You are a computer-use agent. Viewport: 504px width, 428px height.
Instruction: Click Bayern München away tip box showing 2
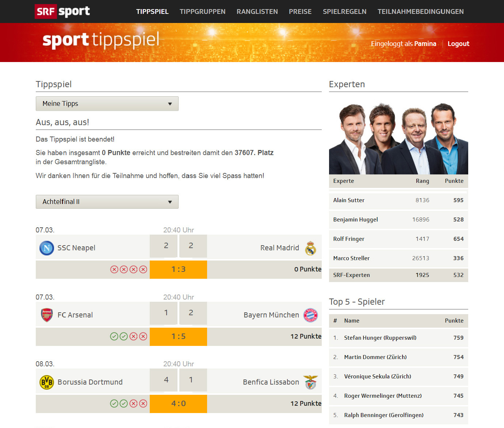[x=193, y=313]
